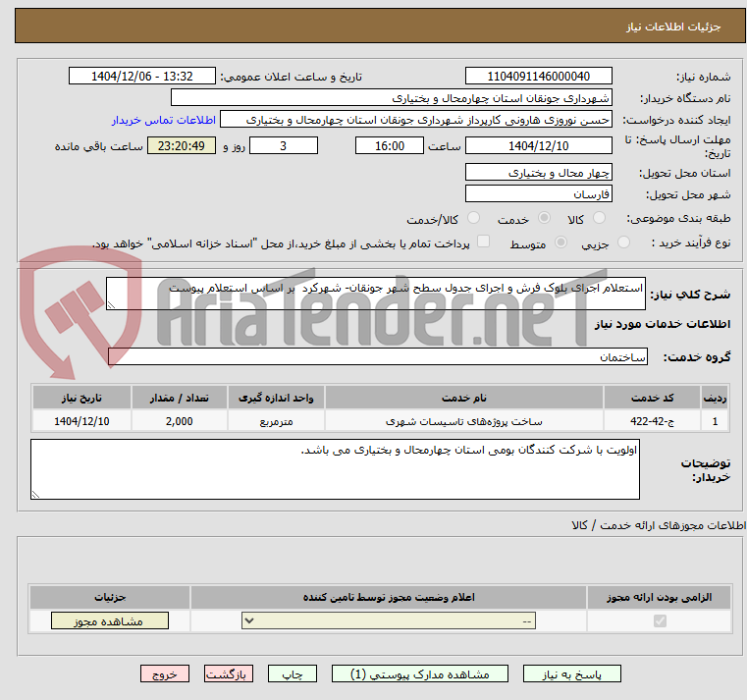Screen dimensions: 747x700
Task: View attached documents (1) button
Action: [420, 673]
